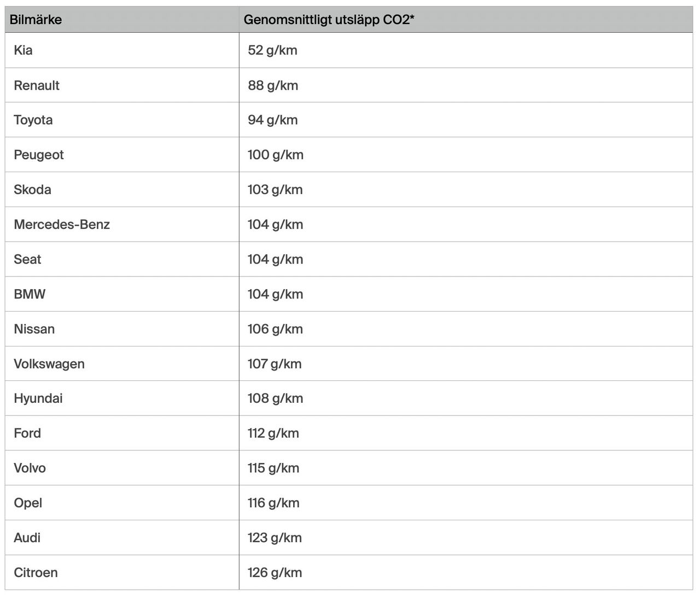This screenshot has width=700, height=599.
Task: Click the BMW table cell
Action: (x=30, y=294)
